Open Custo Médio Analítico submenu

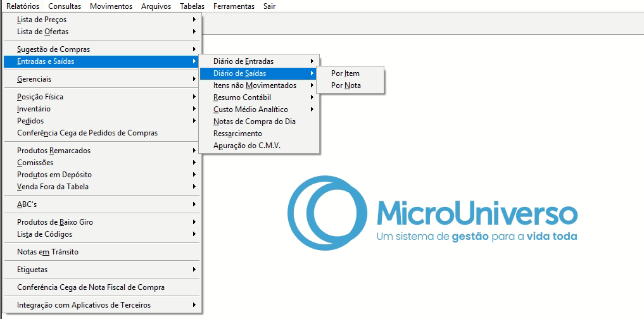(250, 109)
